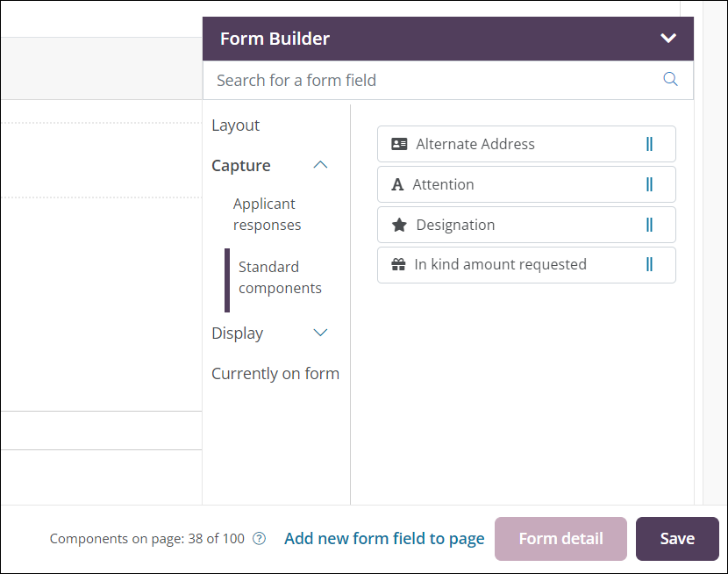Click the Designation drag handle
Viewport: 728px width, 574px height.
pyautogui.click(x=649, y=225)
